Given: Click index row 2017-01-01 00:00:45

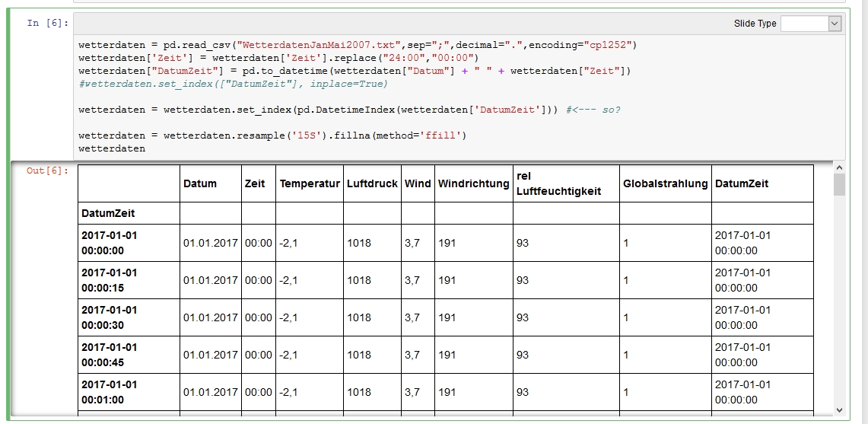Looking at the screenshot, I should point(129,355).
